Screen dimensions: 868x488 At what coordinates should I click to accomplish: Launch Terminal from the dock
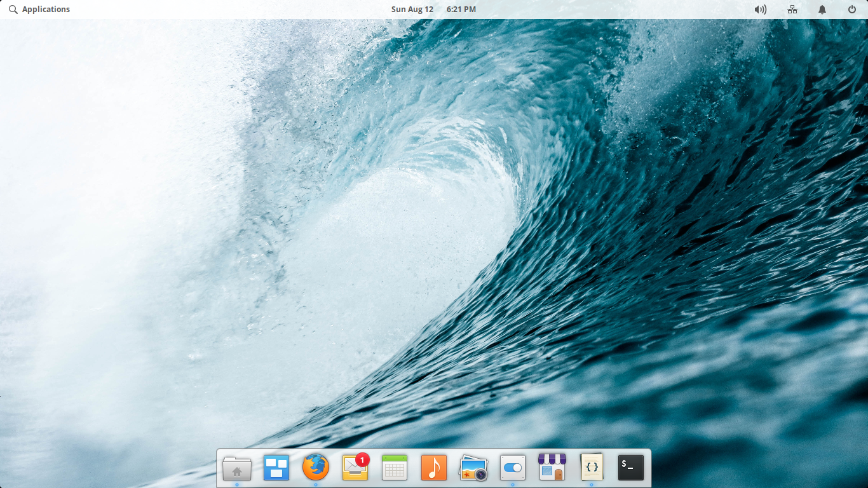pos(631,468)
